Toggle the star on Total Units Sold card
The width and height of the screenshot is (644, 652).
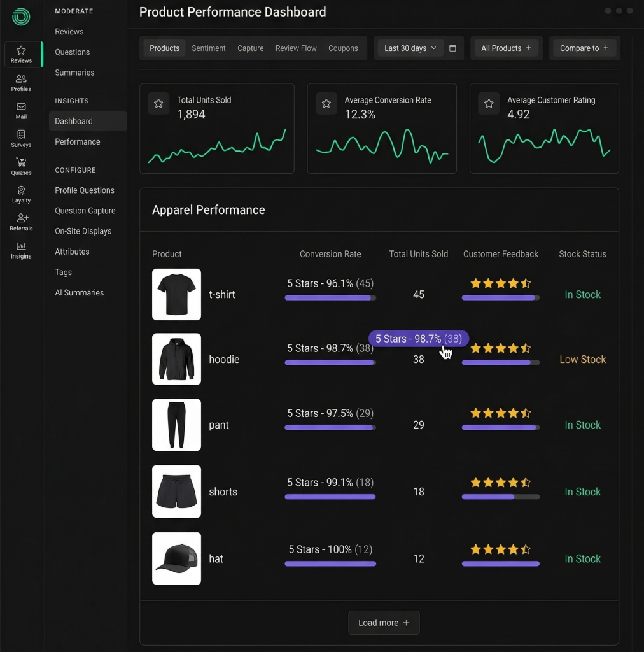coord(158,103)
